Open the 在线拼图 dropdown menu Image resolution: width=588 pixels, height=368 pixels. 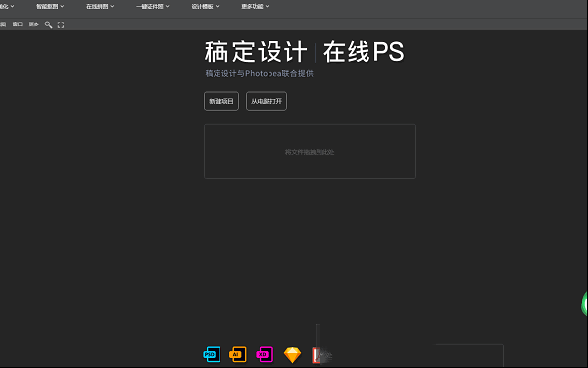pyautogui.click(x=100, y=7)
